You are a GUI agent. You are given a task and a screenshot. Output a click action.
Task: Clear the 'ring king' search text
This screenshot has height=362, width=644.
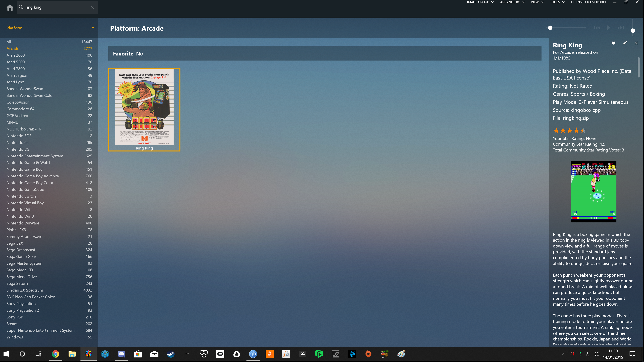[93, 8]
